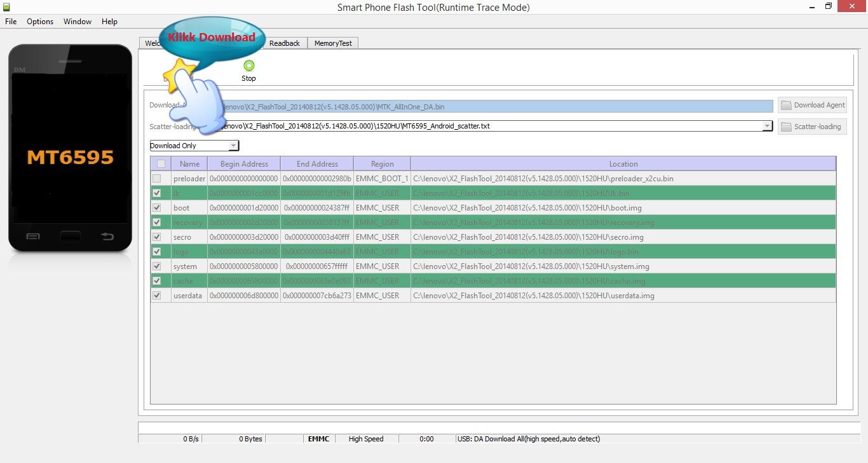Click the boot.img location cell
The image size is (868, 463).
click(x=623, y=208)
